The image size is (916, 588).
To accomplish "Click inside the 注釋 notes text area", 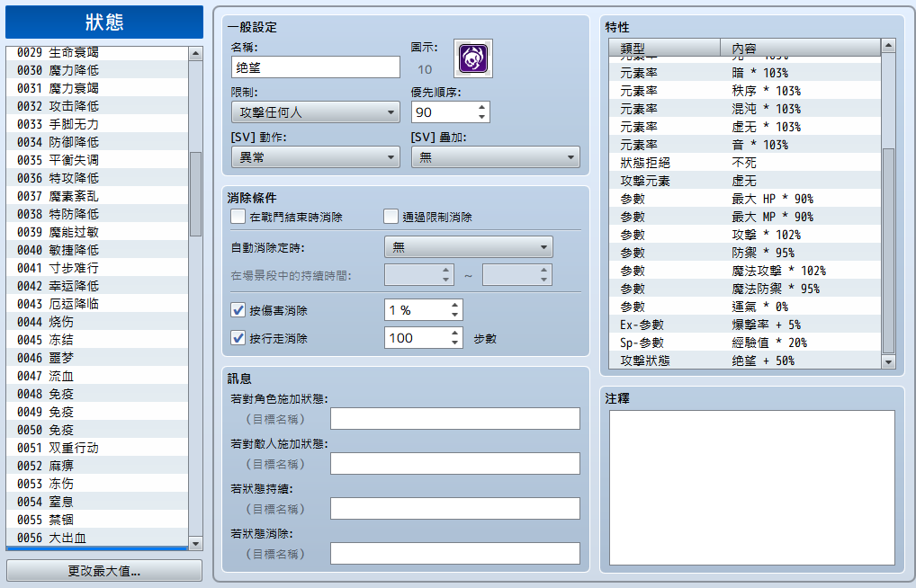I will pos(752,487).
